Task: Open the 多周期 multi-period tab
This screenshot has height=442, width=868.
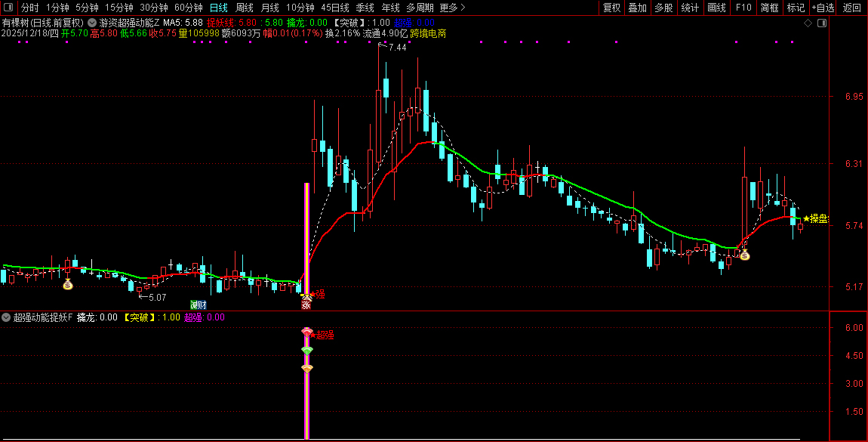Action: [x=420, y=8]
